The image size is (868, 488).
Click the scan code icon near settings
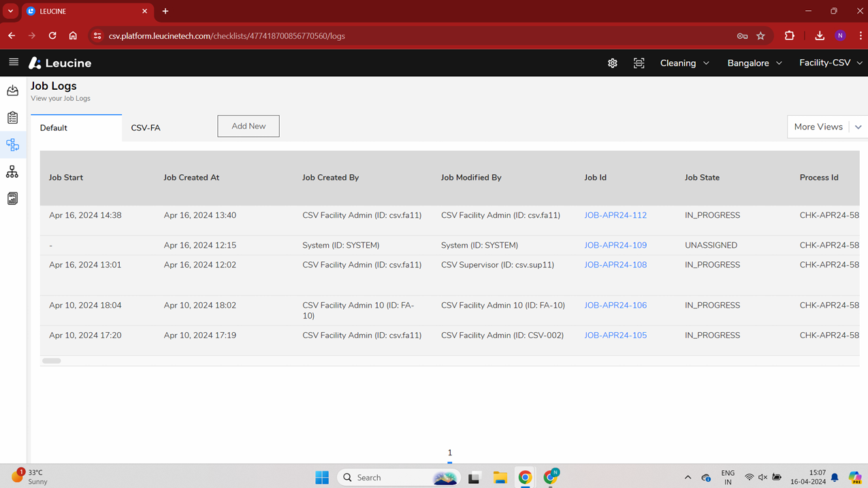click(x=639, y=63)
